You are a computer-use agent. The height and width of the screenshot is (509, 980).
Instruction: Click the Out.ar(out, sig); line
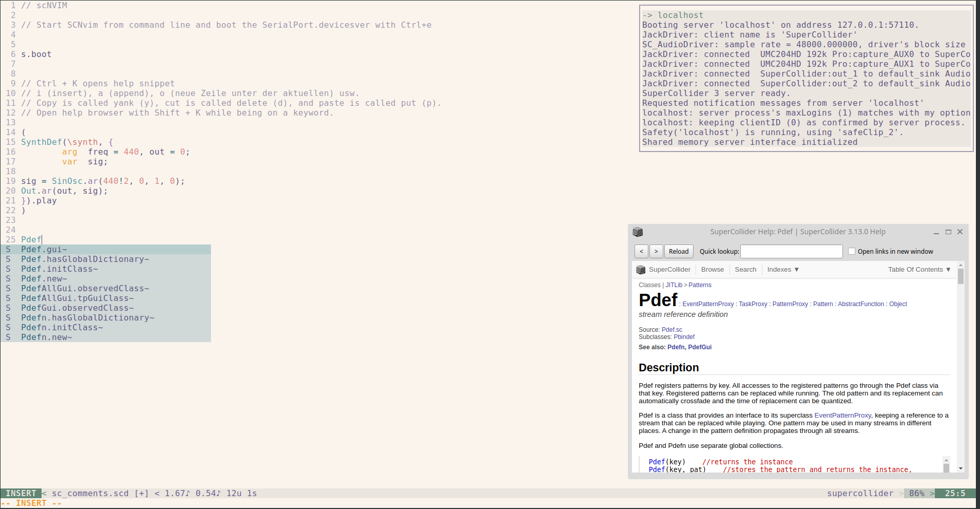click(x=65, y=191)
